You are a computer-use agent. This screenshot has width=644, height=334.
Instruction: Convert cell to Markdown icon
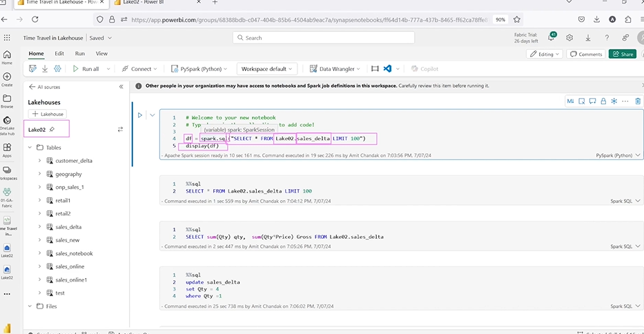coord(570,101)
